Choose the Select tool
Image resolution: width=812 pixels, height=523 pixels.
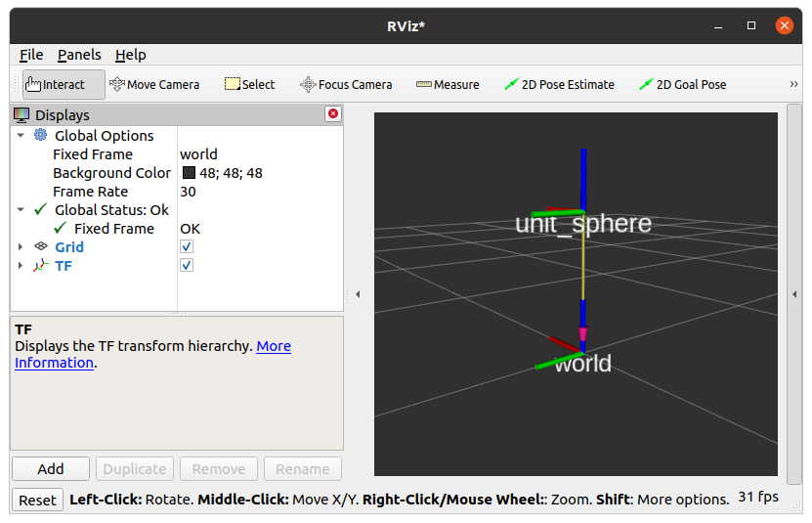tap(249, 84)
